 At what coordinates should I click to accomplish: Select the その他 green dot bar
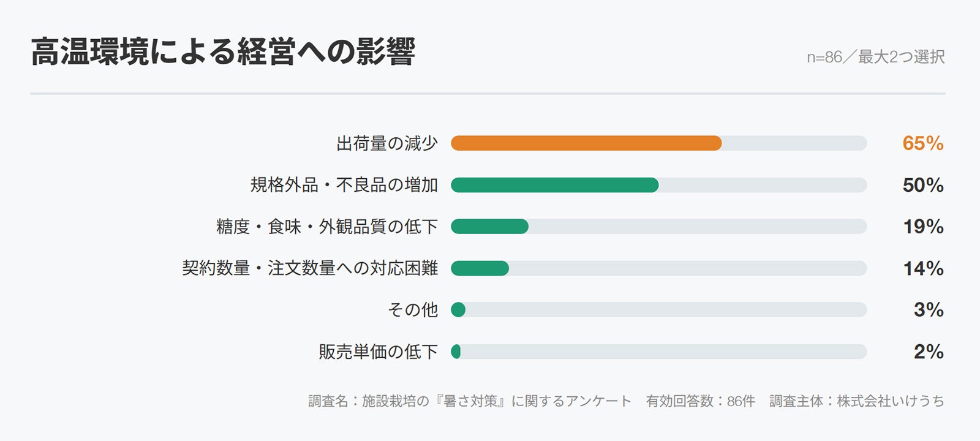click(x=458, y=310)
